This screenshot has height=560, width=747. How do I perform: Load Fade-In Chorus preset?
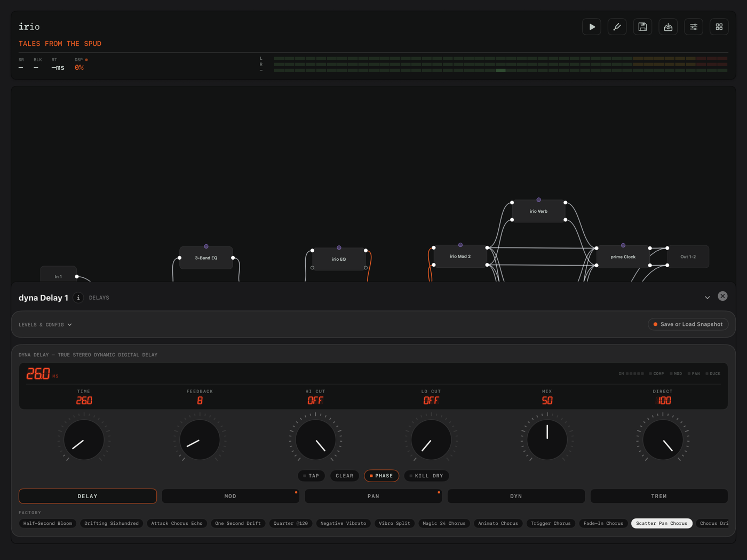point(603,523)
